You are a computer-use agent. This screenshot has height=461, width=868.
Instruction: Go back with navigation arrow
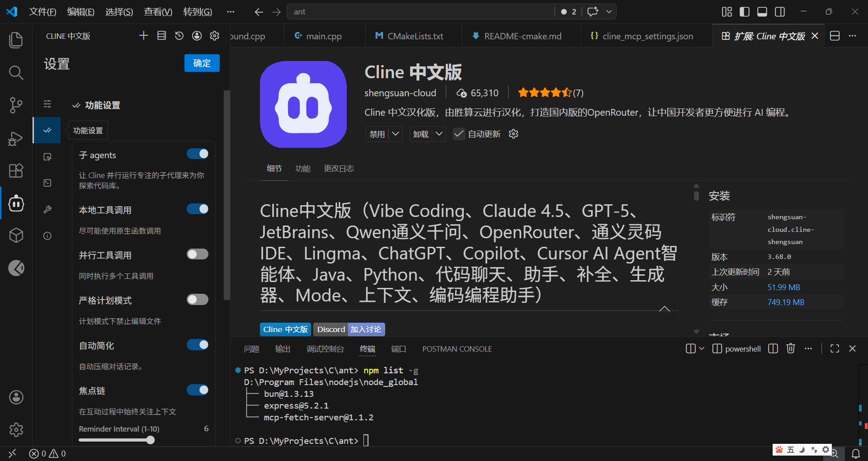[259, 12]
